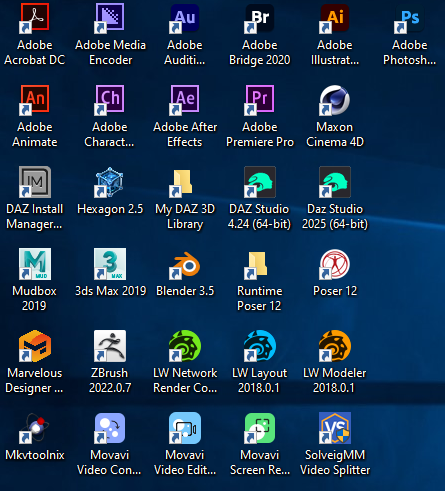Click the Adobe Audition desktop icon
The width and height of the screenshot is (445, 491).
pyautogui.click(x=185, y=18)
